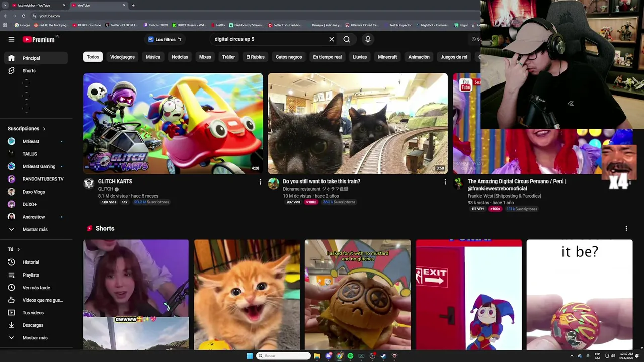The width and height of the screenshot is (644, 362).
Task: Open the burger 'no mustard' Short
Action: click(358, 295)
